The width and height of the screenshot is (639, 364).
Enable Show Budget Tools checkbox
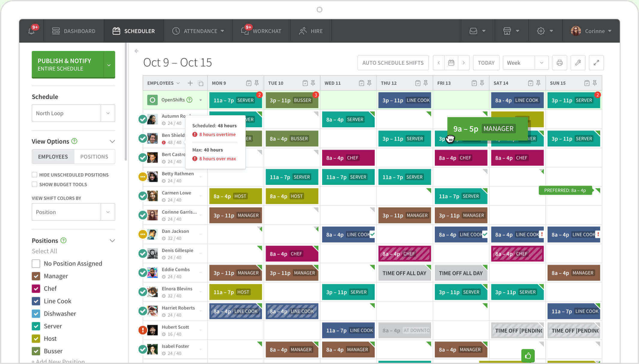tap(34, 184)
